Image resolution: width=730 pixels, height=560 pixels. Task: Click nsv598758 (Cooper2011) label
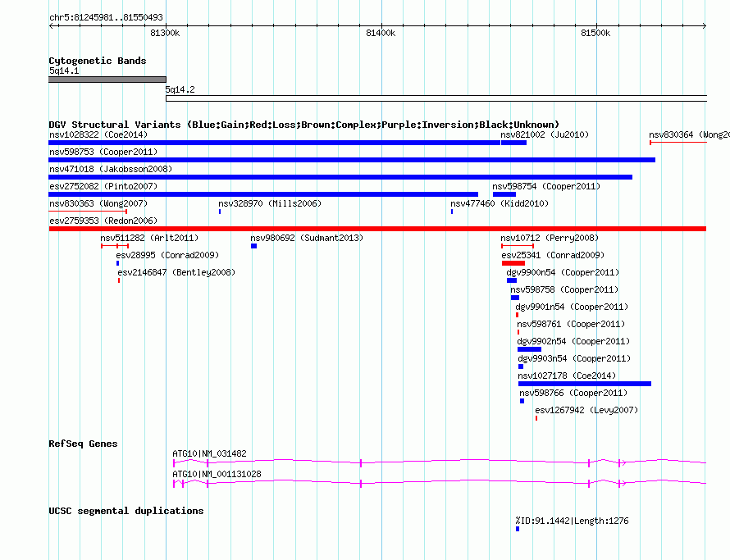(564, 289)
